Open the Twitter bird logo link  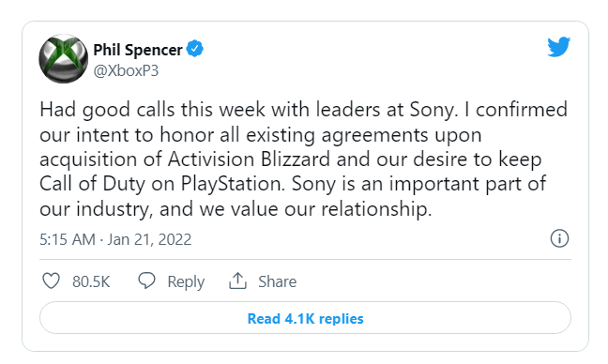(559, 47)
